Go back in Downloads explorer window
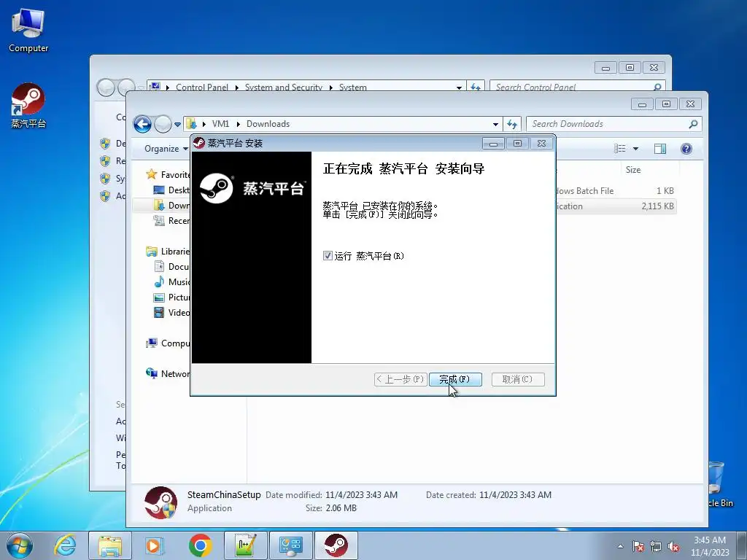 [x=142, y=124]
